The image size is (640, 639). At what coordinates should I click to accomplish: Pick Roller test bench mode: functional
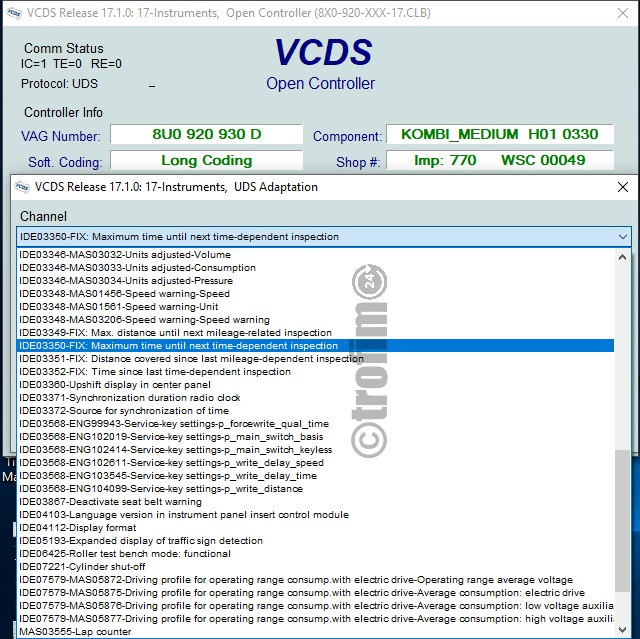[x=316, y=554]
